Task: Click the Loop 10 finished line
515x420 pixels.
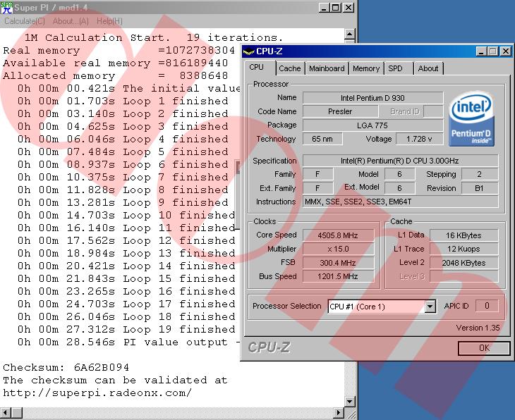Action: [126, 215]
